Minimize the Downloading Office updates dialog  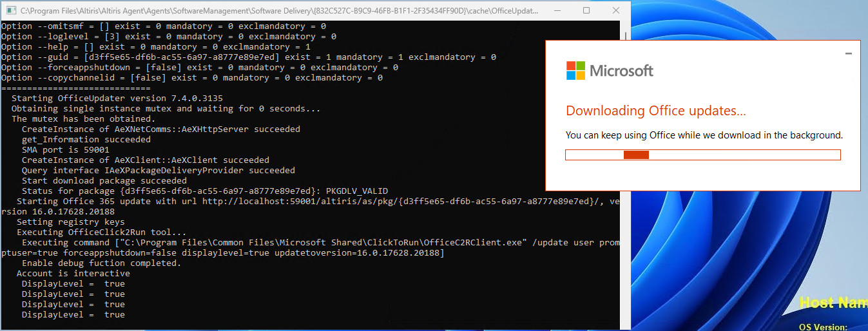click(x=849, y=54)
